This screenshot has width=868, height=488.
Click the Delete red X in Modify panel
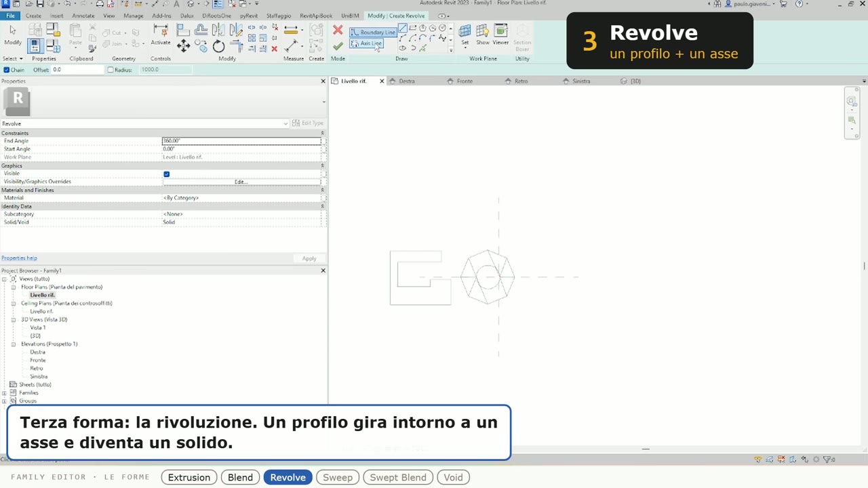[274, 49]
